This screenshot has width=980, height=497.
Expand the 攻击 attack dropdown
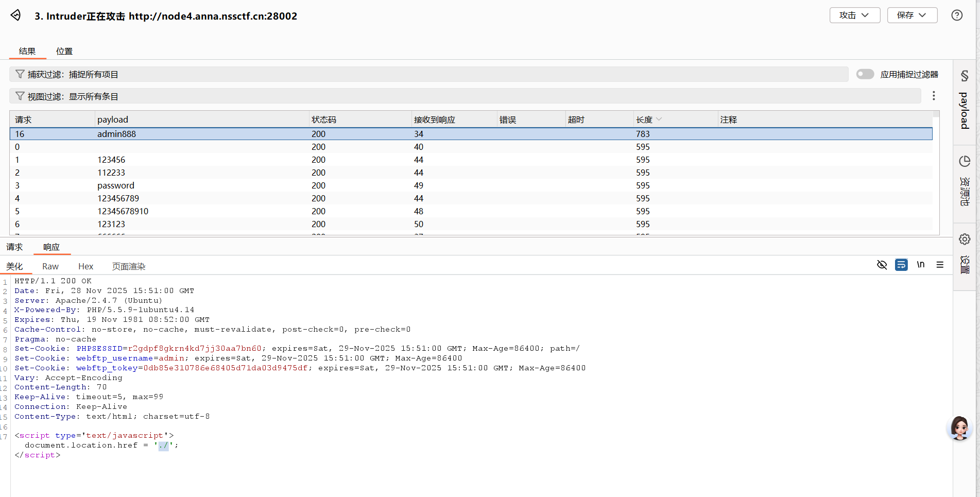point(854,15)
